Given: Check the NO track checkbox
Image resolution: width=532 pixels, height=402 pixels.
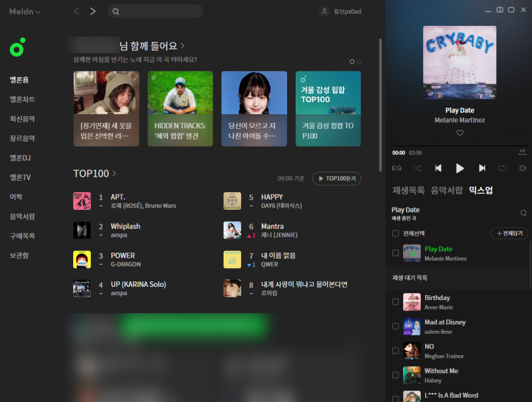Looking at the screenshot, I should coord(395,351).
